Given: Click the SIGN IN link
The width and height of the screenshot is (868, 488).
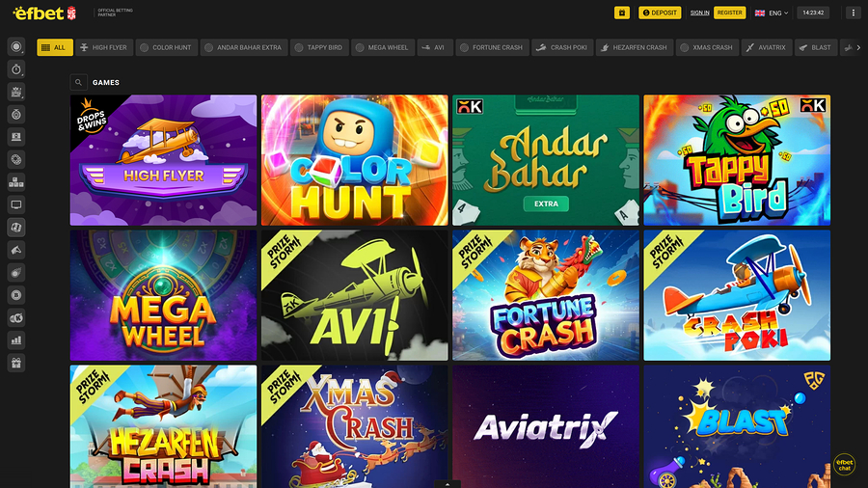Looking at the screenshot, I should (700, 13).
